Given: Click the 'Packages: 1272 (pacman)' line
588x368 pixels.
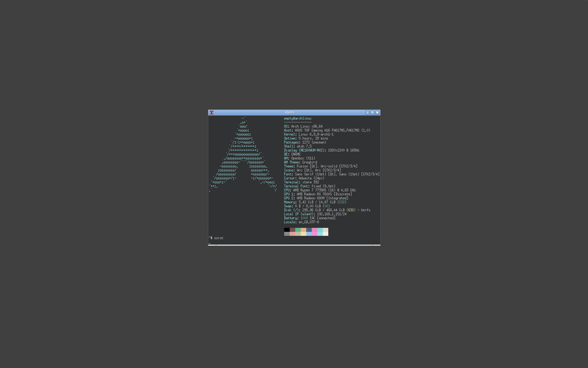Looking at the screenshot, I should tap(305, 142).
